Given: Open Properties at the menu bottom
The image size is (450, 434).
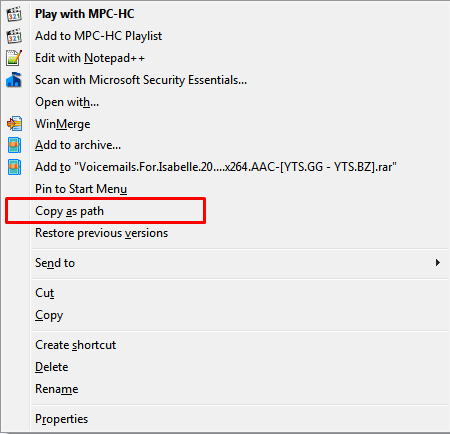Looking at the screenshot, I should pos(62,419).
